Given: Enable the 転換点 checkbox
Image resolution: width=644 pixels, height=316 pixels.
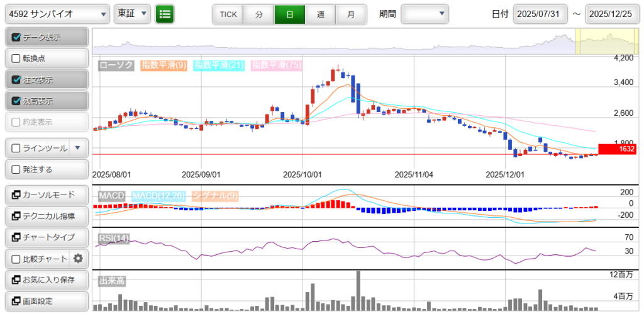Looking at the screenshot, I should pos(17,59).
